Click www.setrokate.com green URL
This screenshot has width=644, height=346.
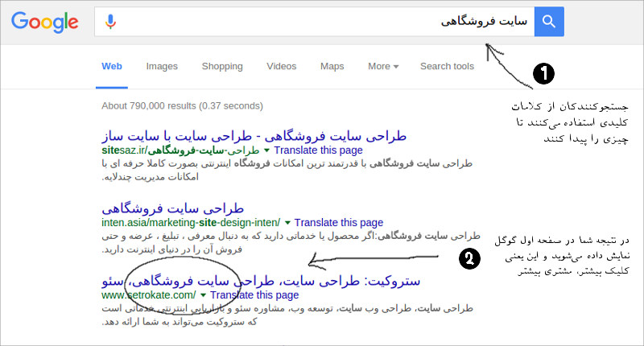pos(149,295)
